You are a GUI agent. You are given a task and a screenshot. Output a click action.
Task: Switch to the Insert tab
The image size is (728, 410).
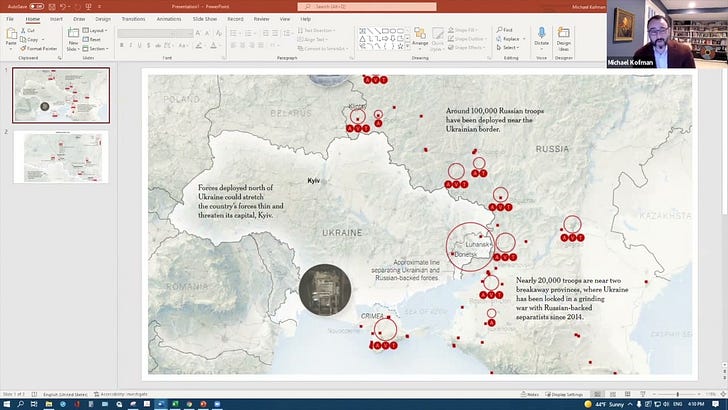[x=56, y=19]
